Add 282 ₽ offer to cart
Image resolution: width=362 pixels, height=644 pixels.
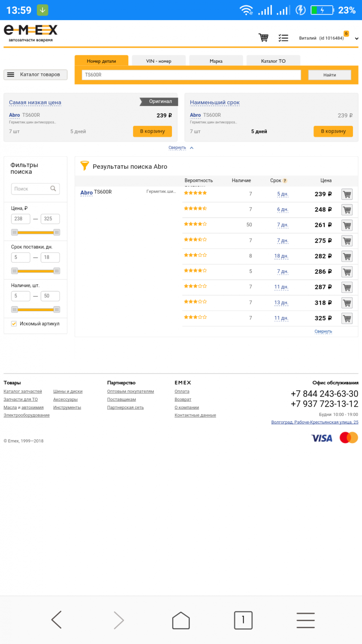[x=347, y=256]
